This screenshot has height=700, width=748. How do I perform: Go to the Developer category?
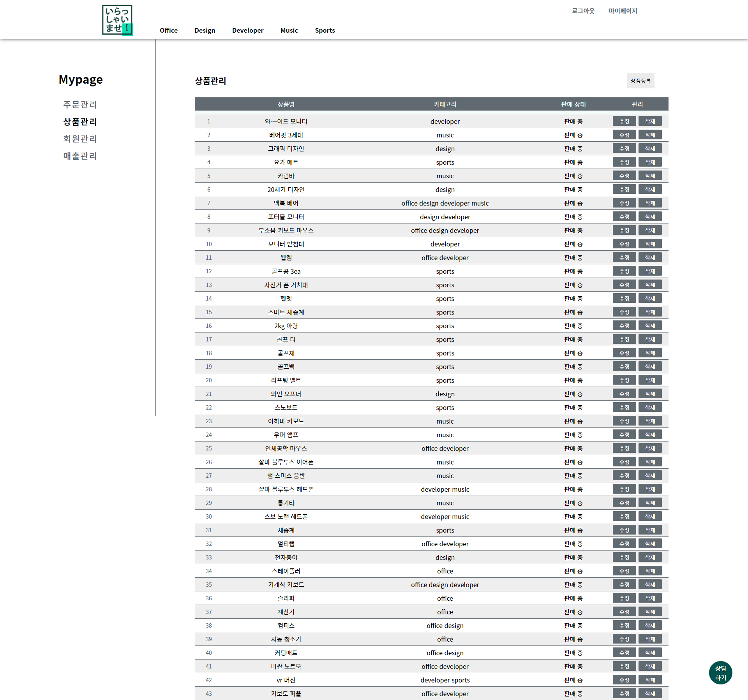[x=247, y=30]
